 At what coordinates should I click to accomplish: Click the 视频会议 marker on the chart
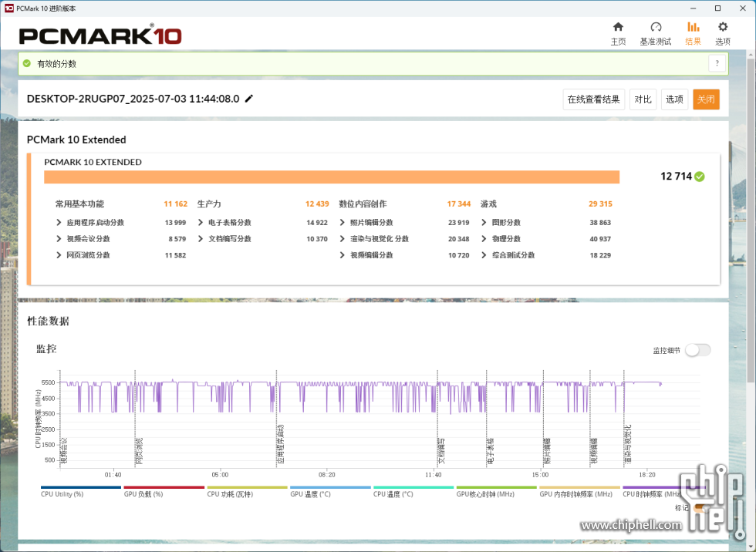(x=64, y=451)
